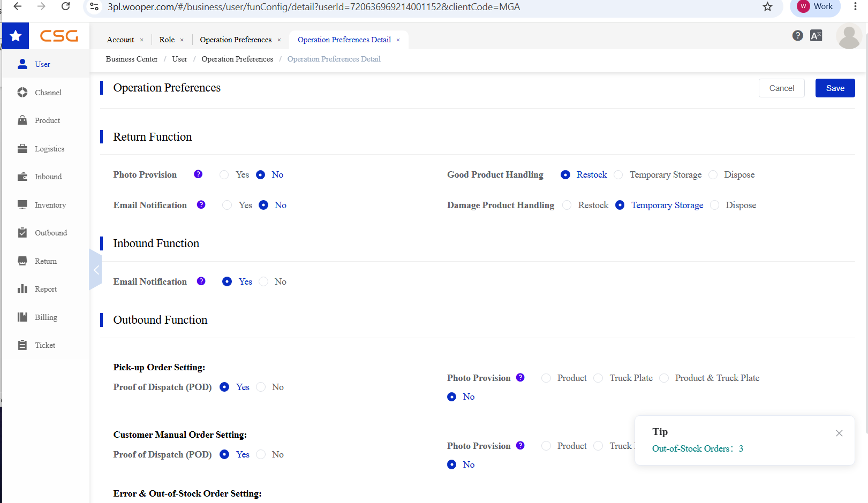Image resolution: width=868 pixels, height=503 pixels.
Task: Open Report section
Action: pos(45,289)
